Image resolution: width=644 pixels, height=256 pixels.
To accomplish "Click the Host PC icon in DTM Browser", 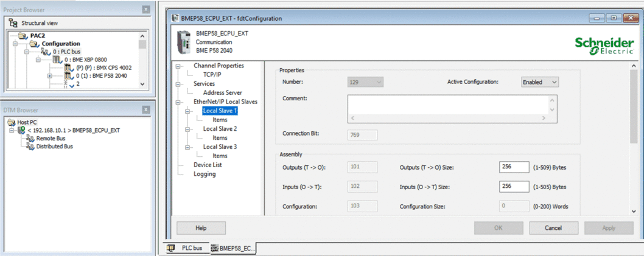I will 11,122.
